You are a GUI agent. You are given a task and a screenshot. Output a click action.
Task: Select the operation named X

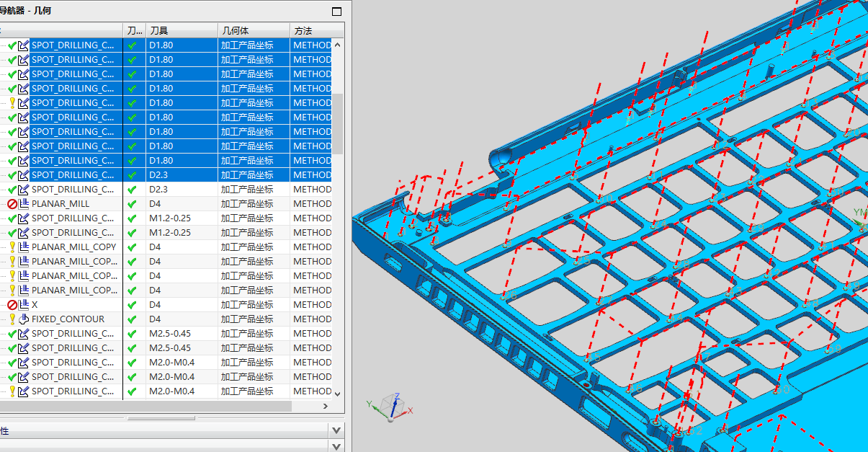(35, 305)
